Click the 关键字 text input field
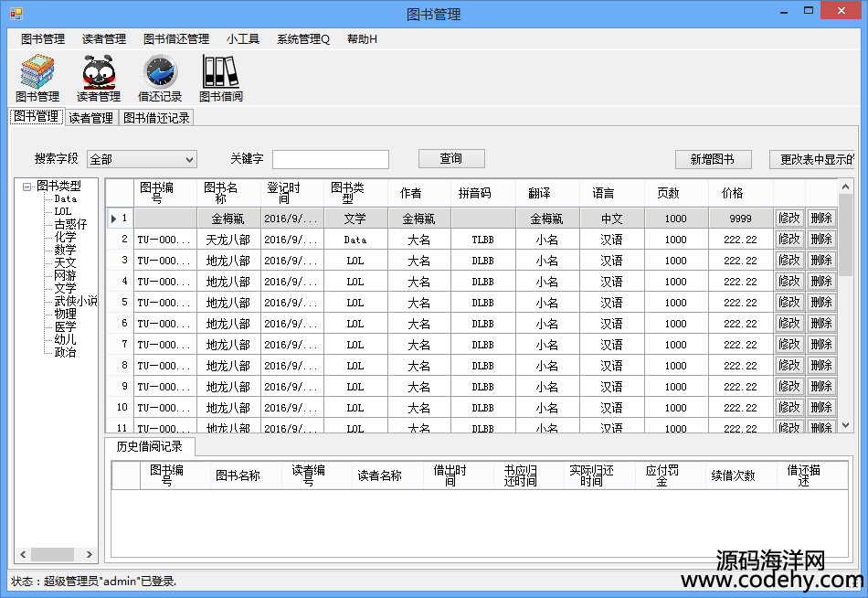 [331, 160]
